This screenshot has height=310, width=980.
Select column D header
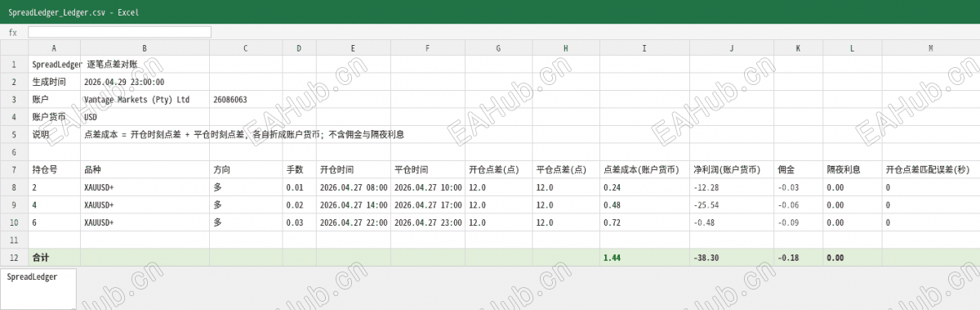(299, 48)
